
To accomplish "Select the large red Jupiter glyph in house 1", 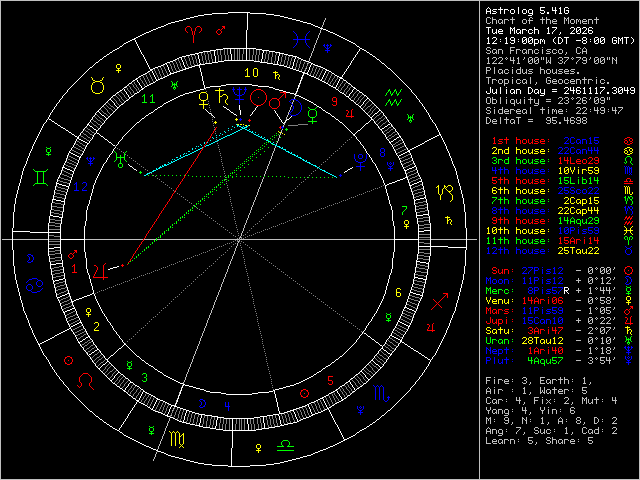I will point(101,271).
